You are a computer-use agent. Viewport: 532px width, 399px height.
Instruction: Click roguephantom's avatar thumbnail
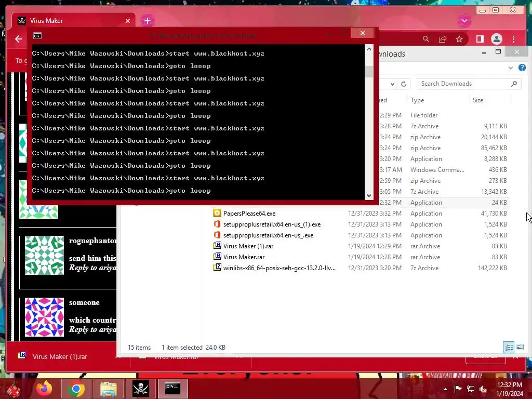[x=45, y=255]
